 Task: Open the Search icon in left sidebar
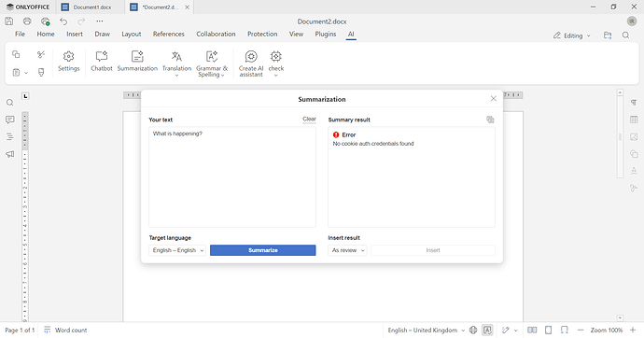click(x=10, y=103)
